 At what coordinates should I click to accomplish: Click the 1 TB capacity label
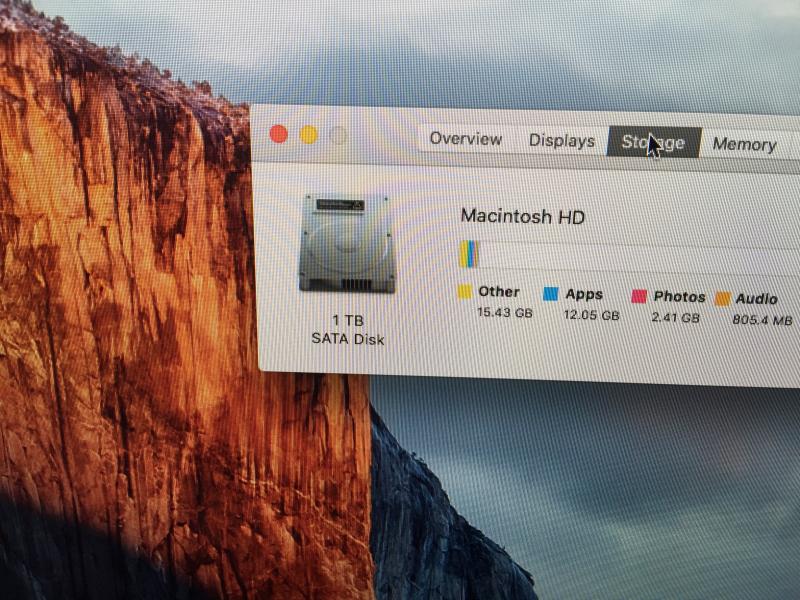(348, 320)
